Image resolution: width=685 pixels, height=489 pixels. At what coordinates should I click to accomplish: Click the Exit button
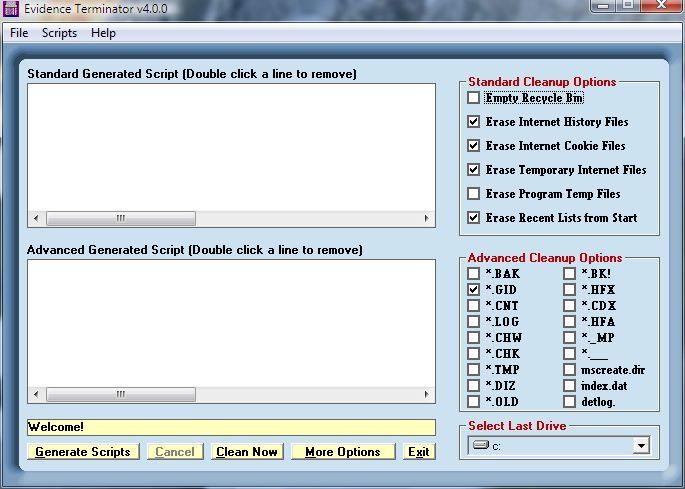pyautogui.click(x=419, y=452)
